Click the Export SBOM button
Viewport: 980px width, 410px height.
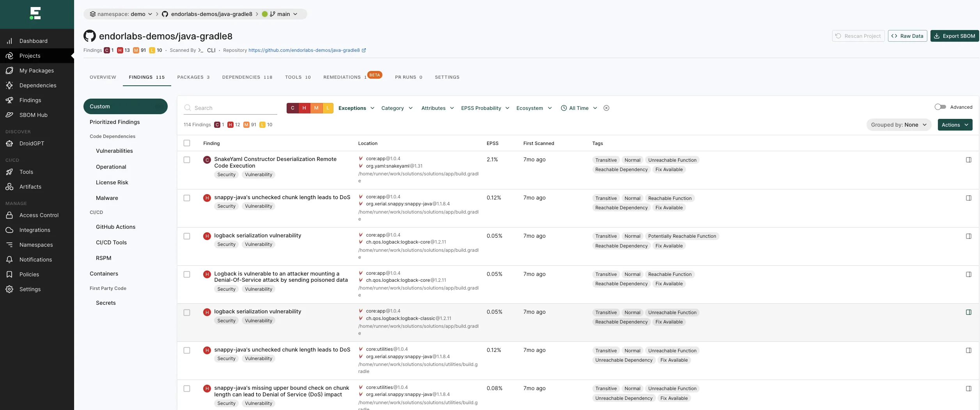[x=954, y=36]
